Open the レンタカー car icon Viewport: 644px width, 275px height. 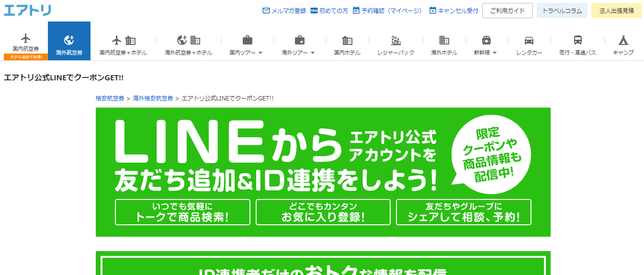tap(529, 41)
